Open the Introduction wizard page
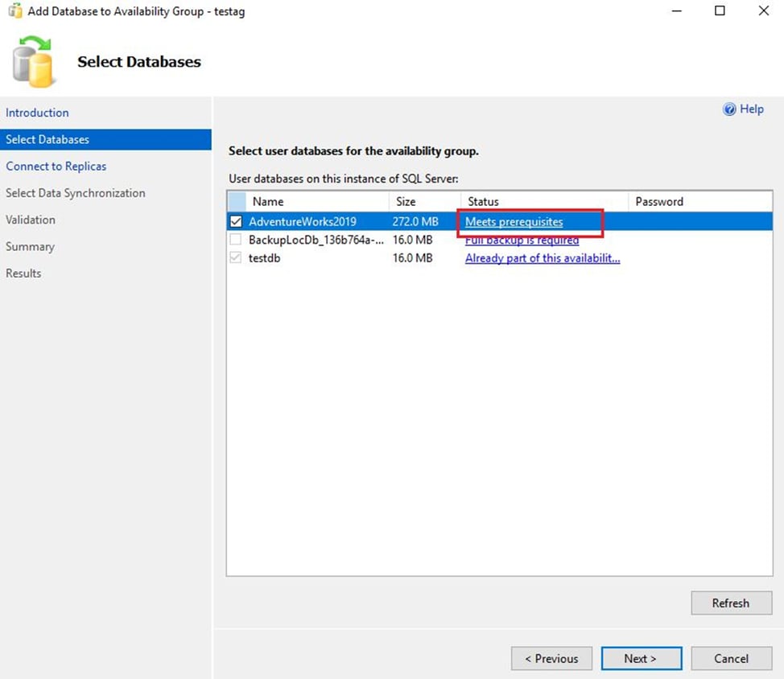 [x=37, y=113]
